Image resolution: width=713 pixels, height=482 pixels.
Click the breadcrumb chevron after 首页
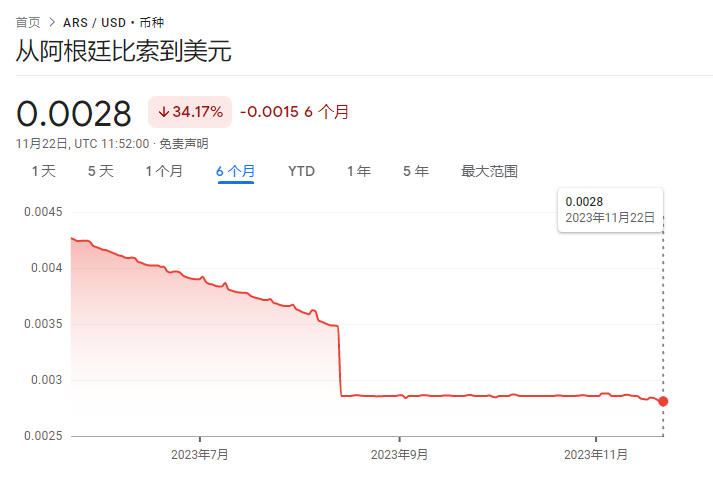(x=52, y=22)
